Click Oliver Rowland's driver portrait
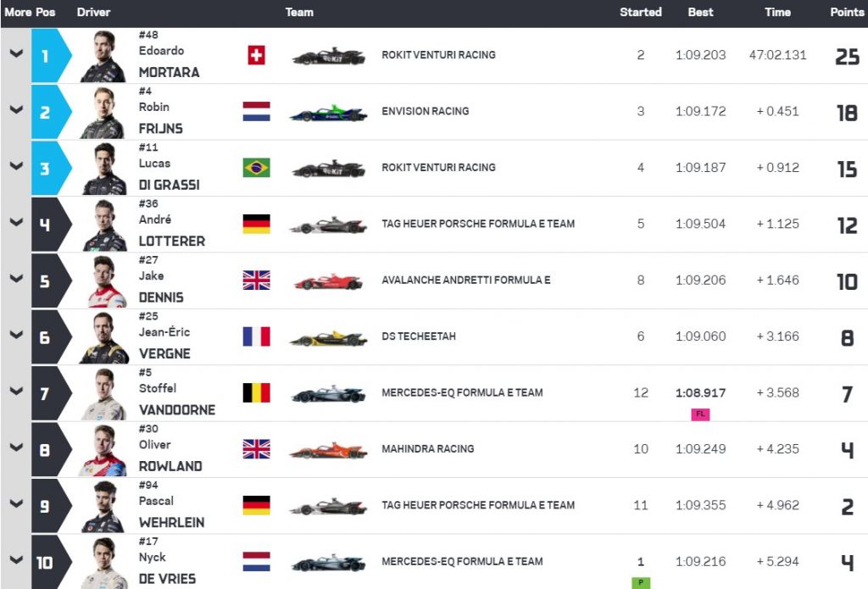This screenshot has height=589, width=868. click(x=103, y=450)
